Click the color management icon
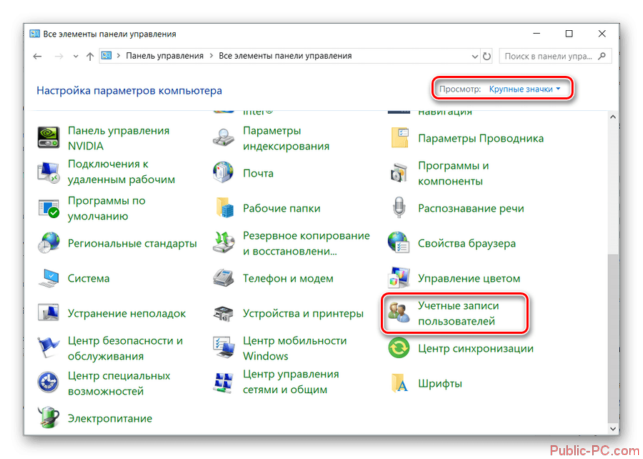 [399, 278]
